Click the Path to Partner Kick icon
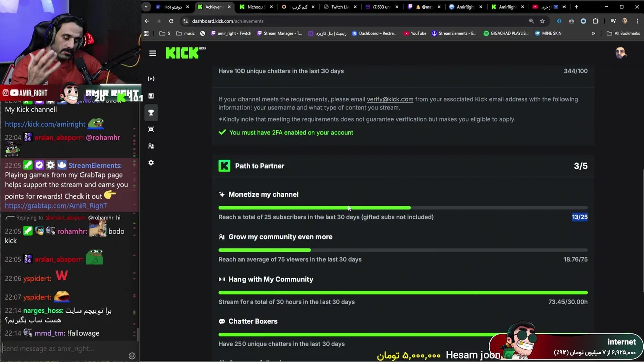The image size is (644, 362). (x=224, y=166)
